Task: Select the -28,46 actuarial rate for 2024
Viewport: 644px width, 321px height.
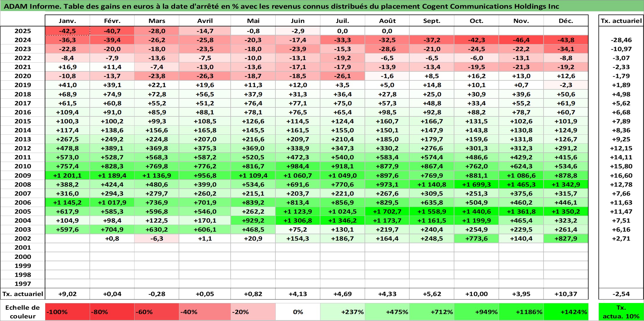Action: [x=621, y=40]
